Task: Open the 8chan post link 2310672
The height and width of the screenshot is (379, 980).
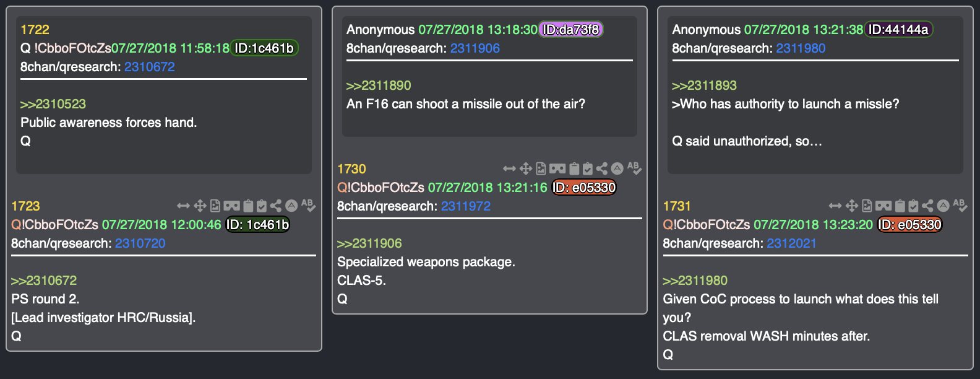Action: tap(150, 67)
